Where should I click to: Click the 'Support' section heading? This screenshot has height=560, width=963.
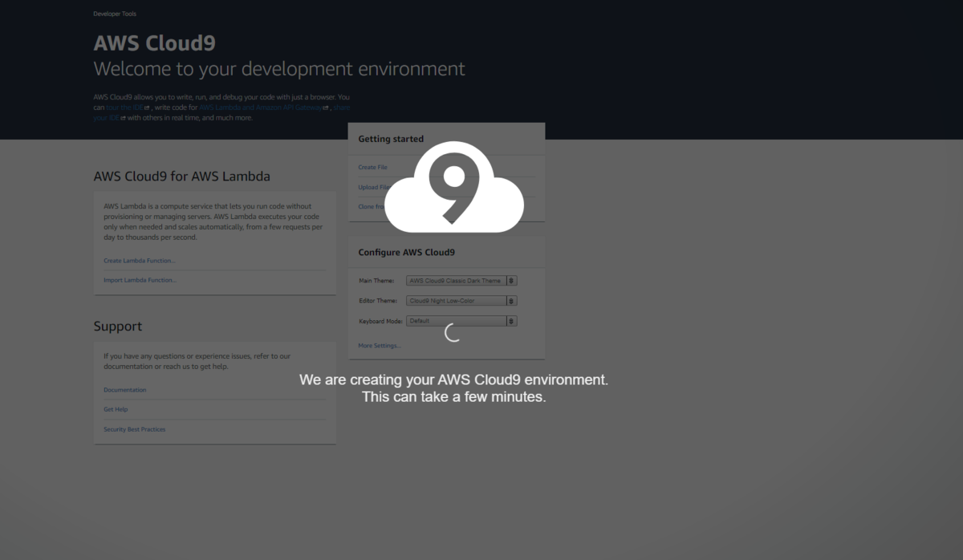pyautogui.click(x=118, y=327)
